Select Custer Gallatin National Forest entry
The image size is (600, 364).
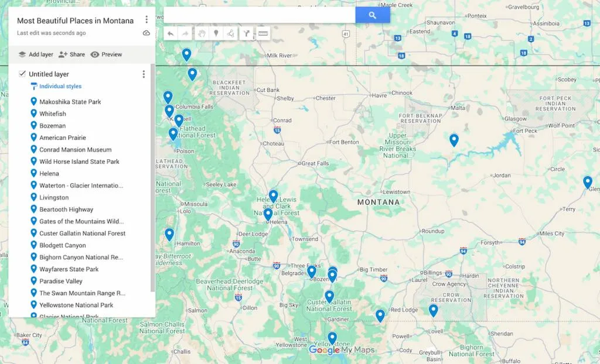(82, 233)
